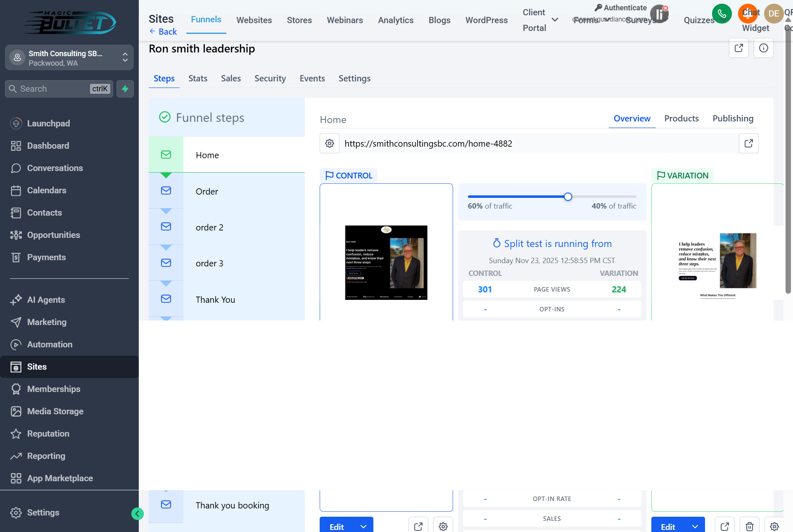This screenshot has height=532, width=793.
Task: Select the Thank You funnel step
Action: point(227,299)
